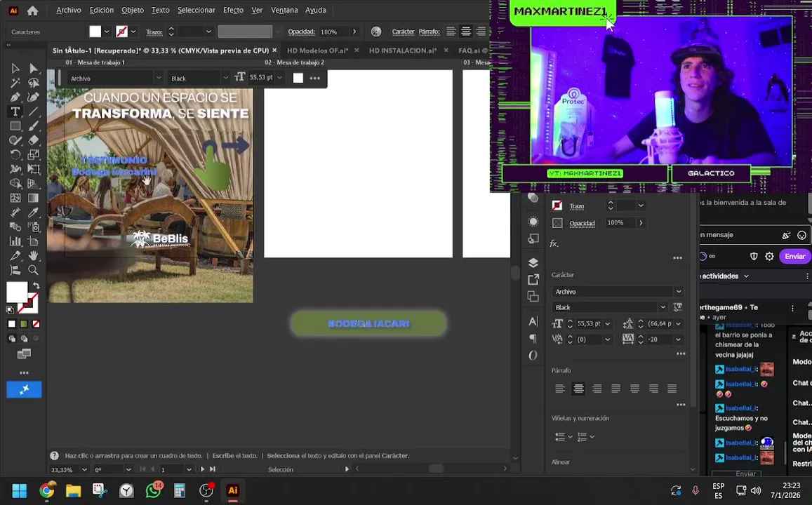Open the OpenType panel icon in dock
The image size is (812, 505).
point(533,356)
